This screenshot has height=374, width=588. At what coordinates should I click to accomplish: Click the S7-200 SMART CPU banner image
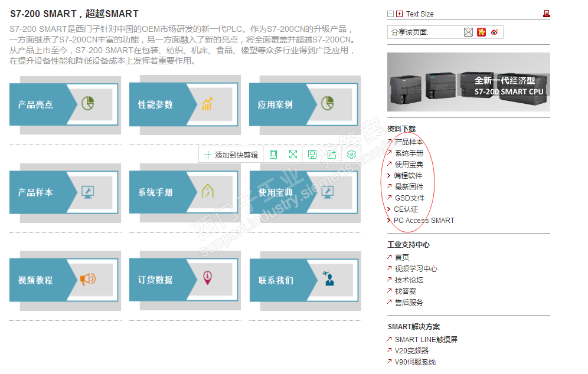point(469,82)
